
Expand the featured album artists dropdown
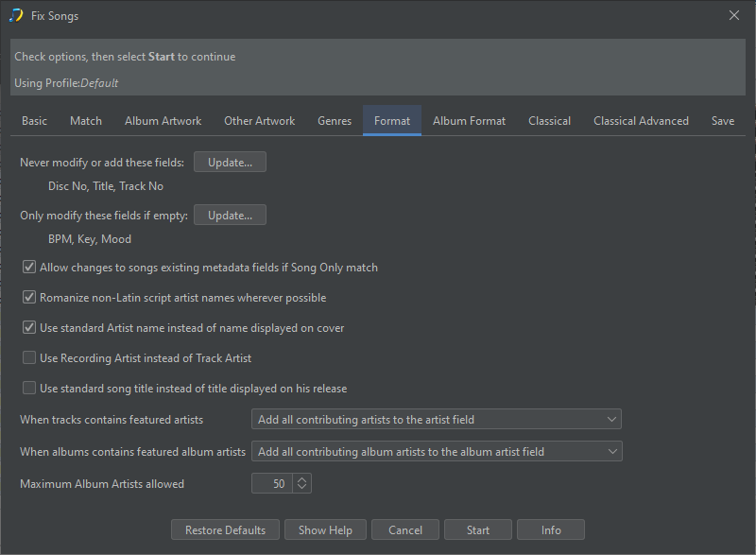click(436, 452)
